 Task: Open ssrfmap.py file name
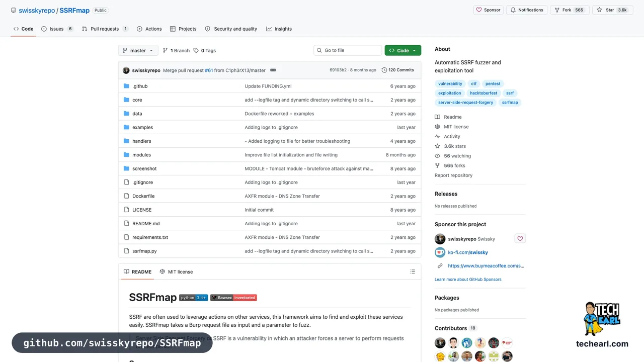[x=144, y=251]
